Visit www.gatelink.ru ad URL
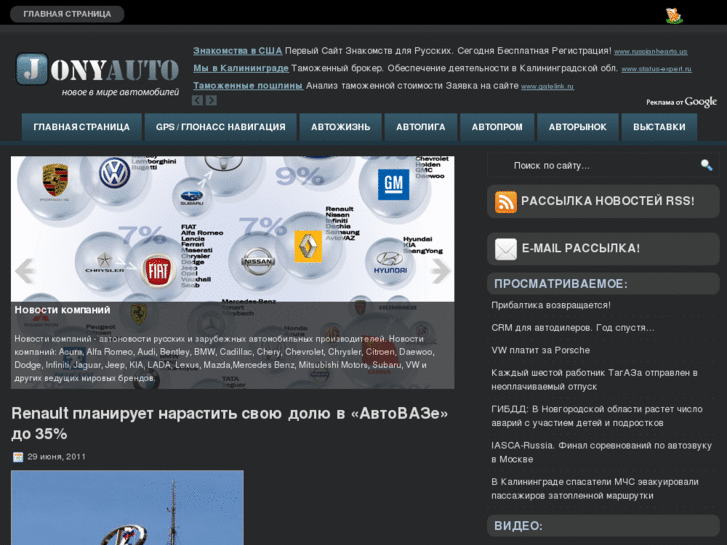The height and width of the screenshot is (545, 727). 547,86
